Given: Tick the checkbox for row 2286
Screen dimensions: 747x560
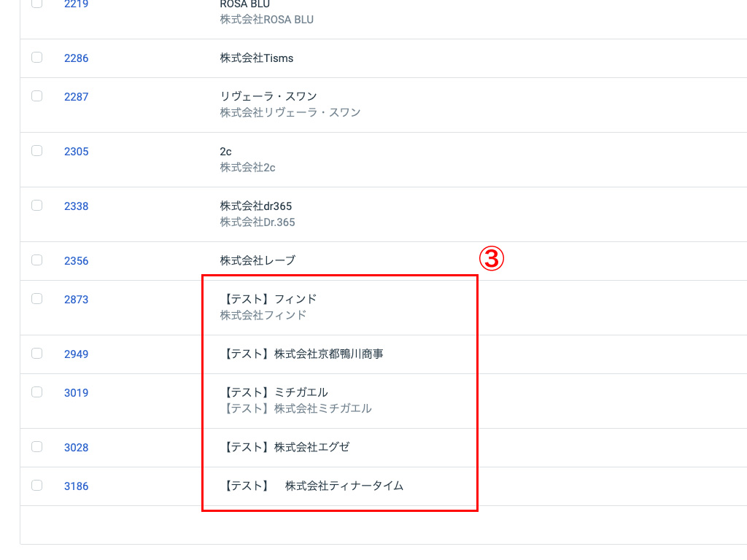Looking at the screenshot, I should (x=36, y=58).
